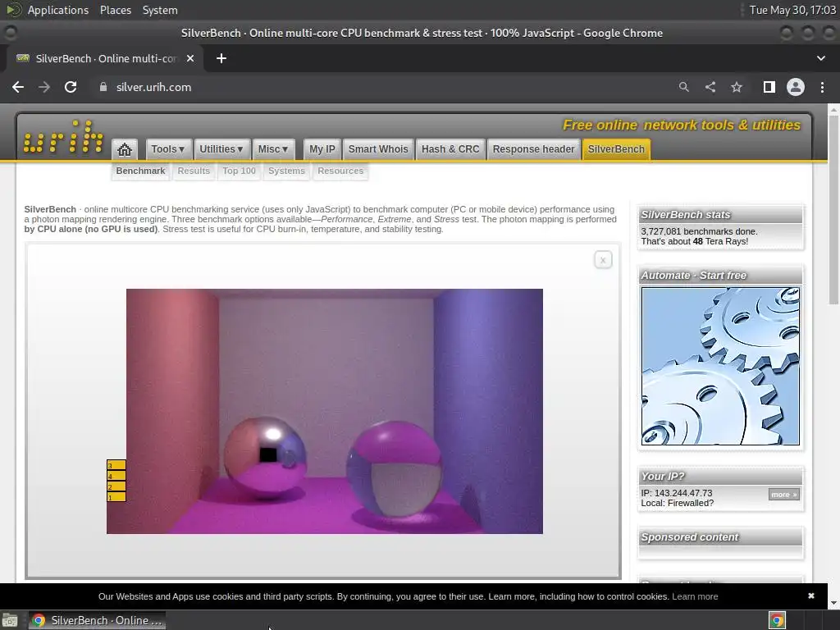Open the Tools dropdown menu
Image resolution: width=840 pixels, height=630 pixels.
point(167,149)
